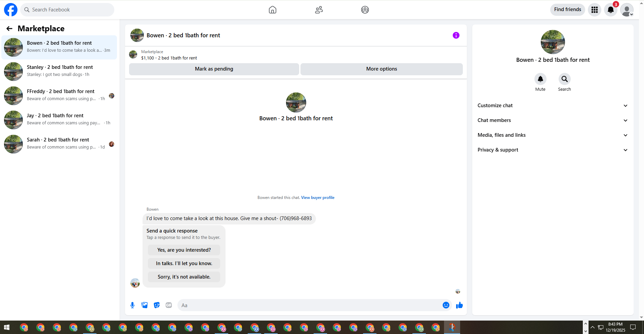
Task: Click the Windows Start button
Action: pyautogui.click(x=7, y=327)
